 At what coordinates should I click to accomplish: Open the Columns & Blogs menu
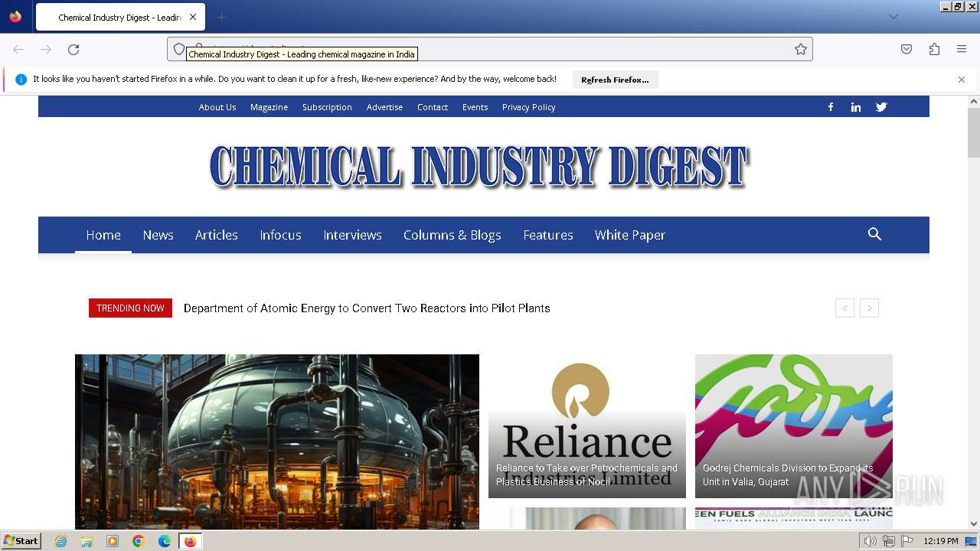click(x=452, y=235)
